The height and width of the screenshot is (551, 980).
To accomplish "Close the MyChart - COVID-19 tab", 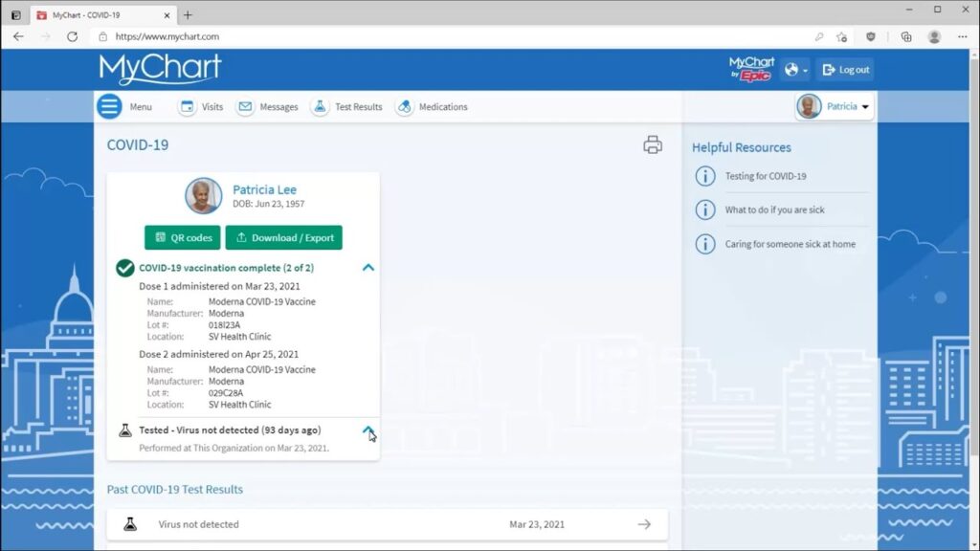I will coord(167,15).
